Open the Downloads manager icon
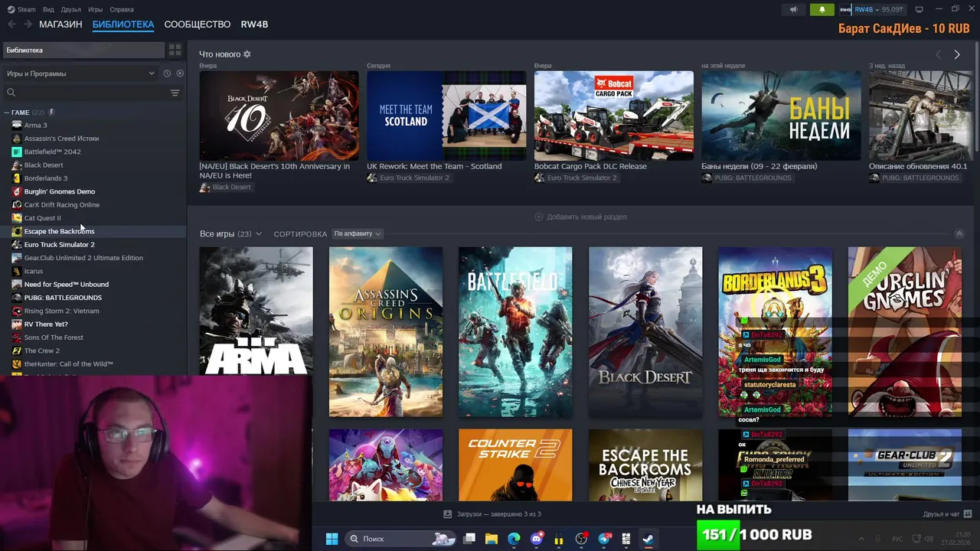The width and height of the screenshot is (980, 551). click(x=448, y=514)
